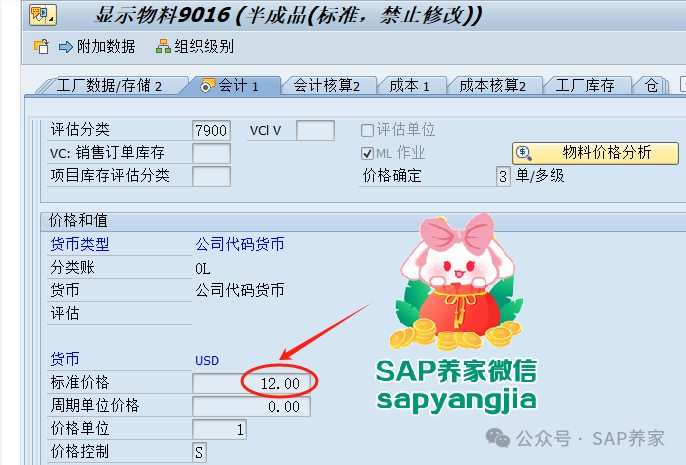Click the 价格单位 field showing 1
The image size is (686, 465).
(220, 430)
